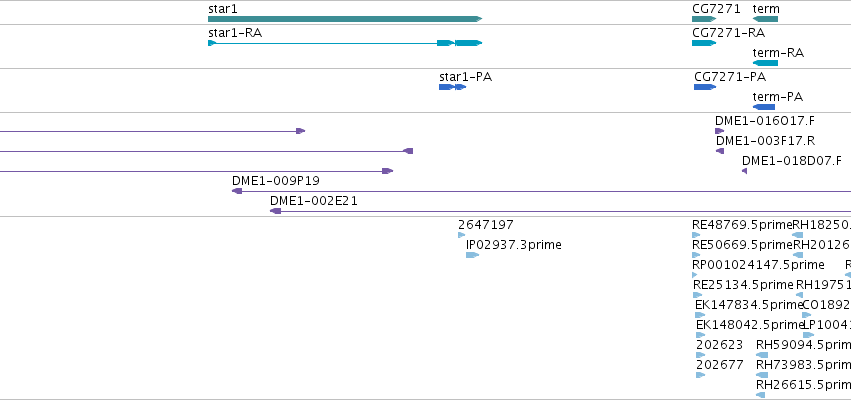851x400 pixels.
Task: Select the RE48769.5prime EST label
Action: coord(742,225)
